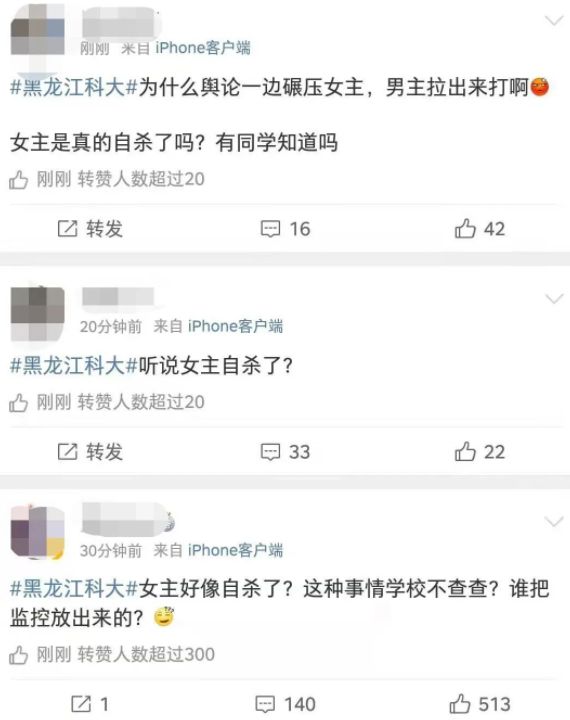Screen dimensions: 570x720
Task: Expand options chevron on the third post
Action: [553, 522]
